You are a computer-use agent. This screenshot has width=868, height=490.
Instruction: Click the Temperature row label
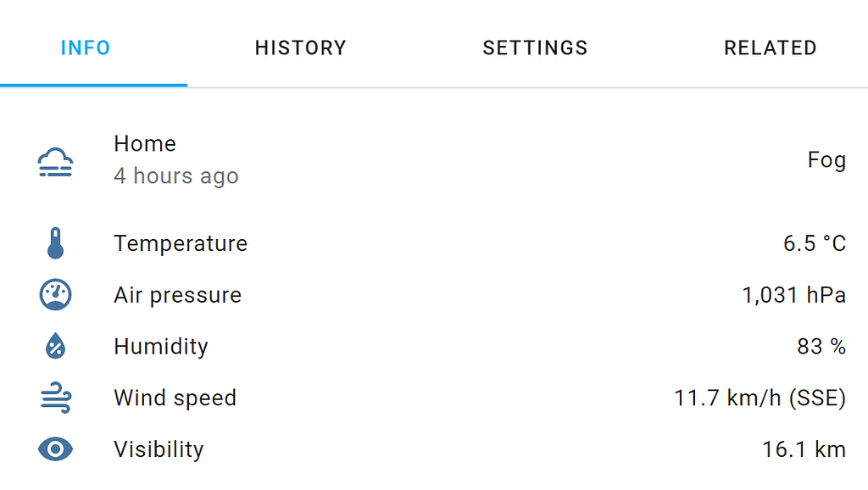[x=181, y=244]
